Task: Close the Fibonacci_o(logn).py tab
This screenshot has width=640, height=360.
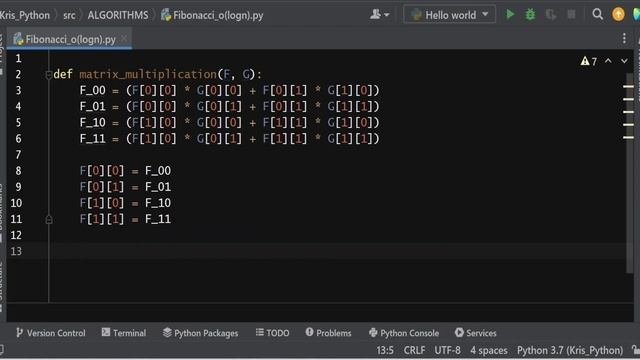Action: coord(124,39)
